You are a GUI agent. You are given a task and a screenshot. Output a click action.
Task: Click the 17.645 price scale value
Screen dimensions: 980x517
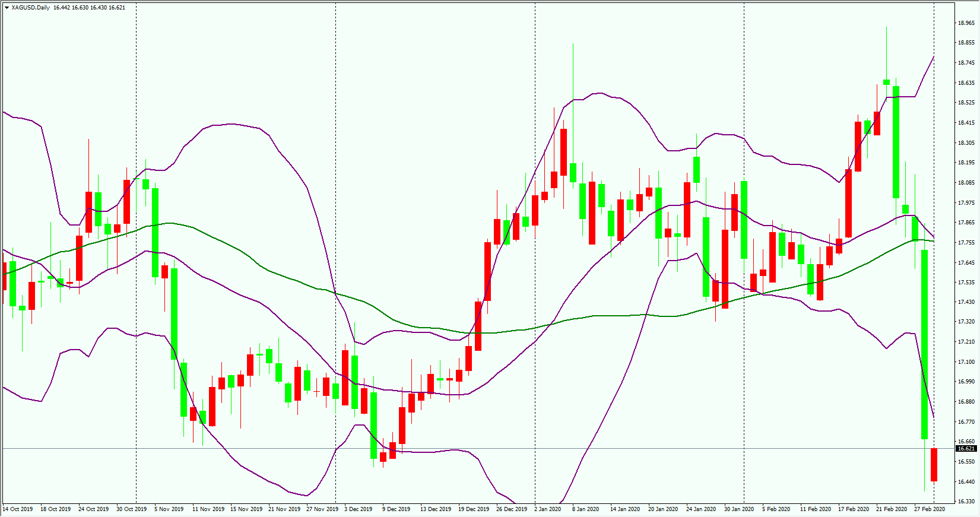pos(966,263)
